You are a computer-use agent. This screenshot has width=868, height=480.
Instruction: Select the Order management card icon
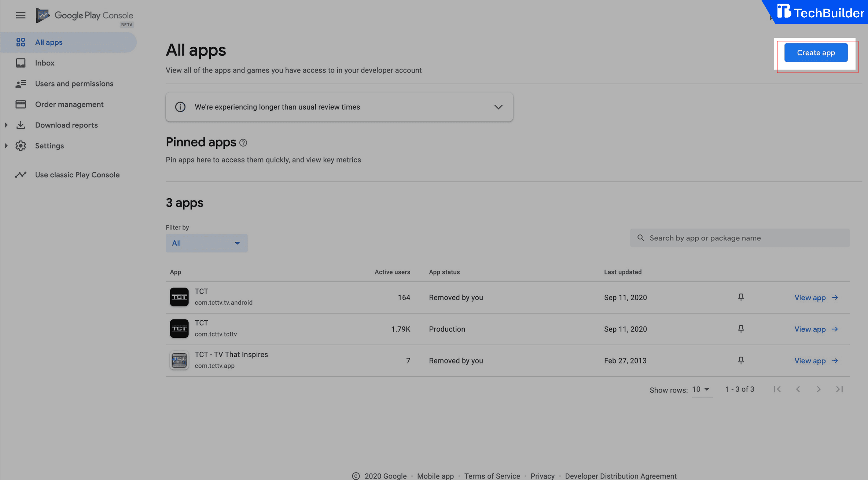(21, 104)
